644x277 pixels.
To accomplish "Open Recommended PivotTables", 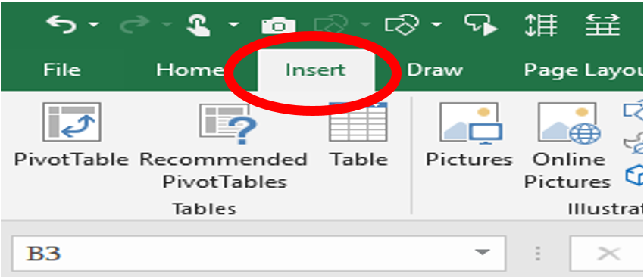I will (224, 146).
